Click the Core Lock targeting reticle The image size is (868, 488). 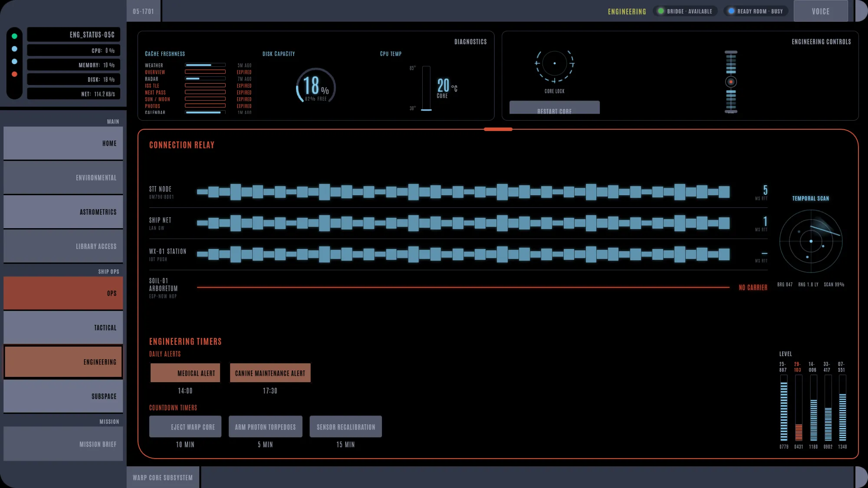[555, 64]
